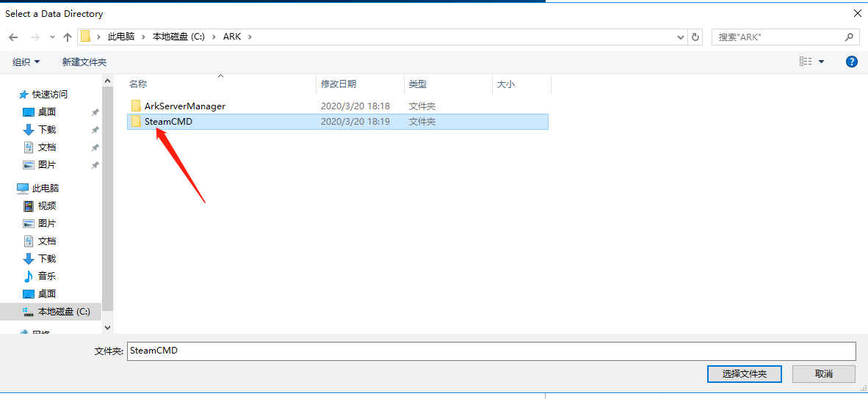Open 下载 under 快速访问
Image resolution: width=868 pixels, height=399 pixels.
tap(47, 130)
